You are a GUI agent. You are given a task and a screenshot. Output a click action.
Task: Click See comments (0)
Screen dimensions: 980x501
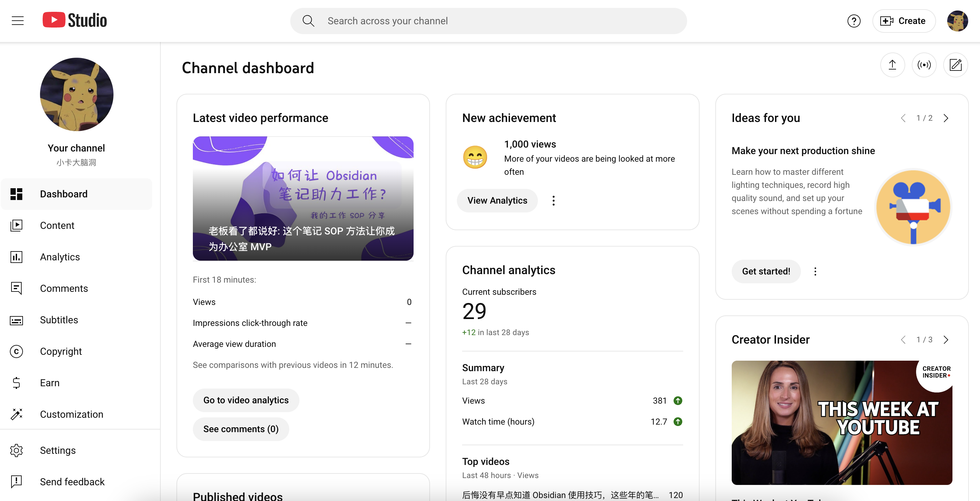241,429
